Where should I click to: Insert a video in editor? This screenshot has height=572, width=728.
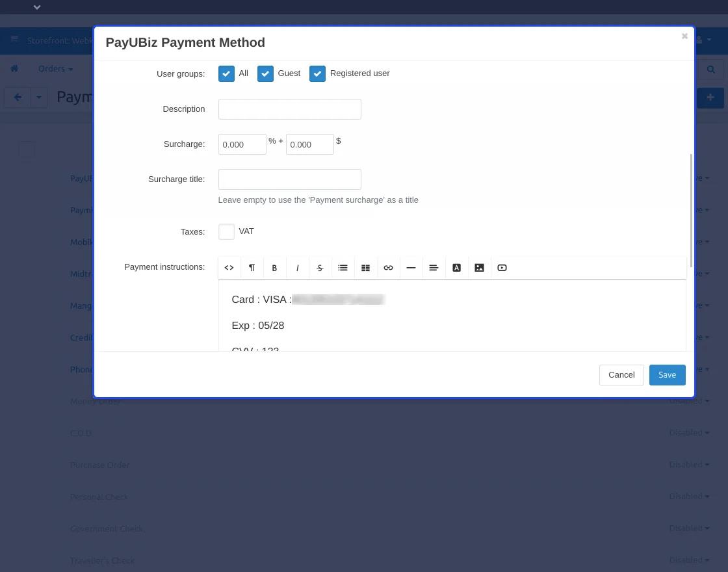click(x=502, y=268)
